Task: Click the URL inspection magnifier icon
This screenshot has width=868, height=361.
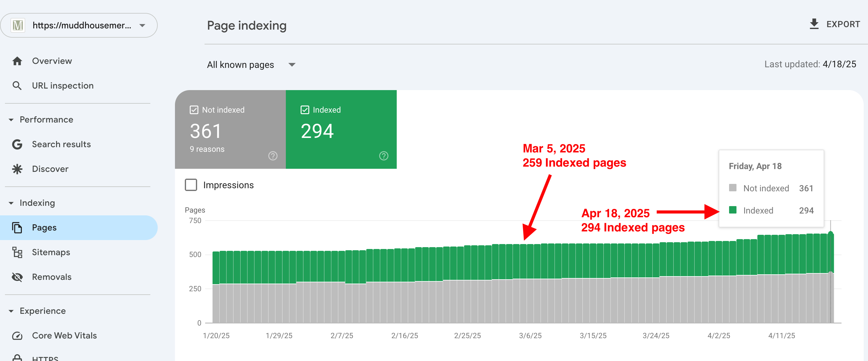Action: pyautogui.click(x=17, y=86)
